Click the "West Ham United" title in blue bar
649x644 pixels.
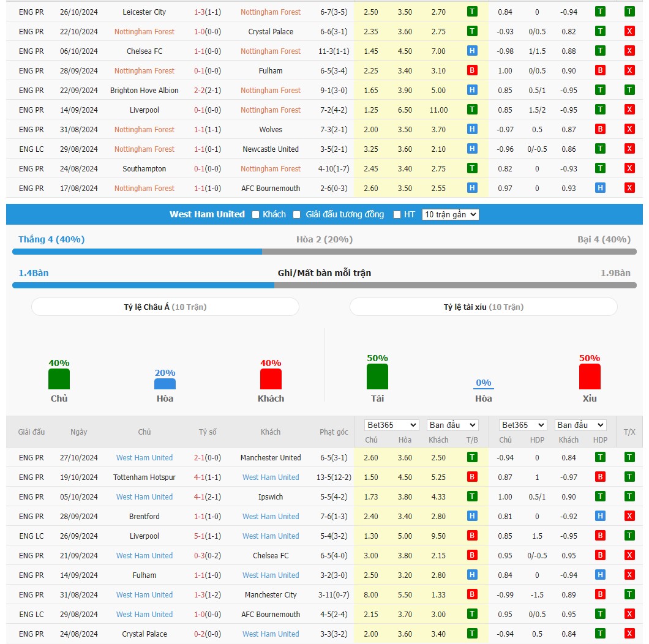pos(207,214)
